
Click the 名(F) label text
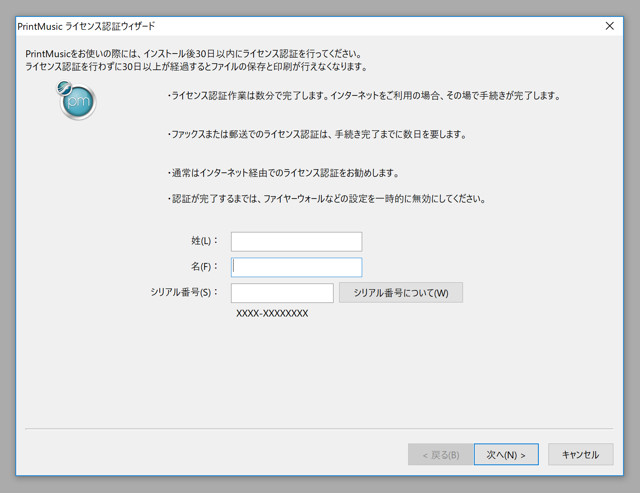204,266
